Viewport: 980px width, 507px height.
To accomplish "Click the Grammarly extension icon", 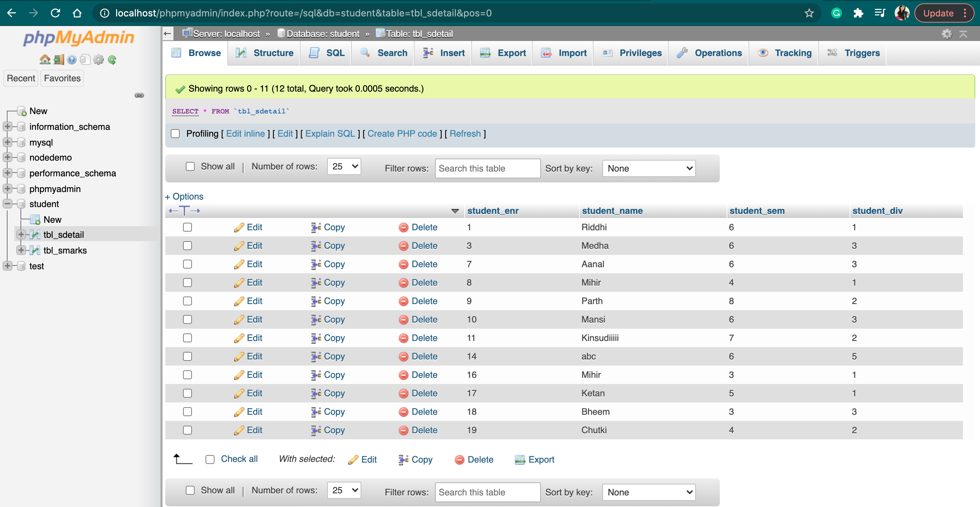I will pos(836,13).
